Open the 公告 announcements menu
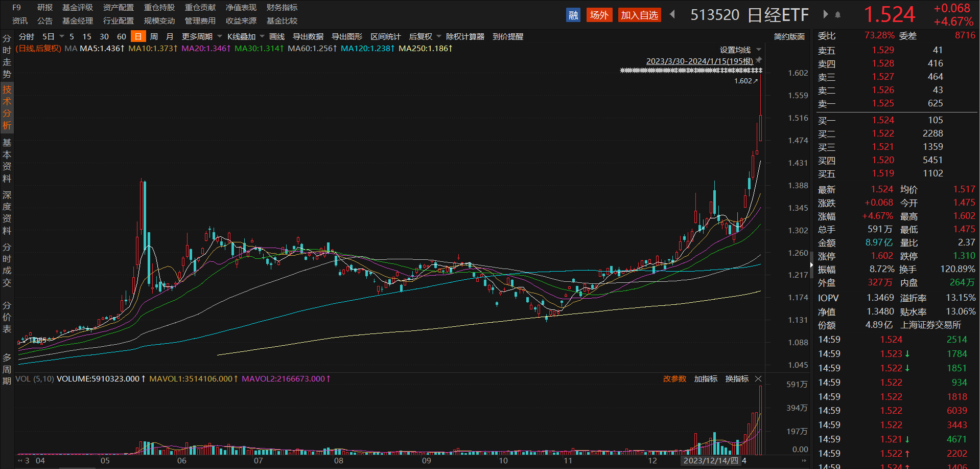Image resolution: width=980 pixels, height=469 pixels. pyautogui.click(x=45, y=21)
